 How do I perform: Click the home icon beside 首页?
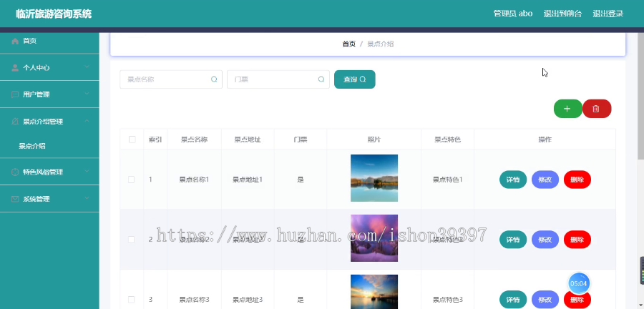click(x=15, y=41)
